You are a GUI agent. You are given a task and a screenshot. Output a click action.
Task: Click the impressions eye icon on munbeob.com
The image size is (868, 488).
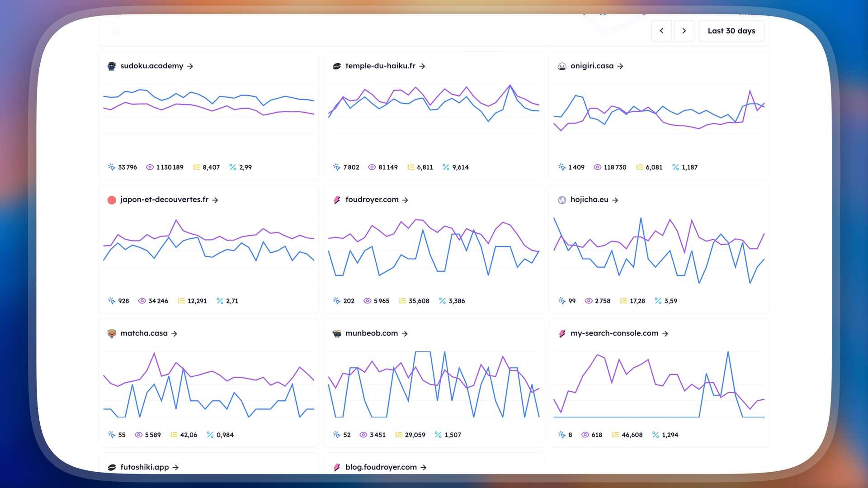363,435
